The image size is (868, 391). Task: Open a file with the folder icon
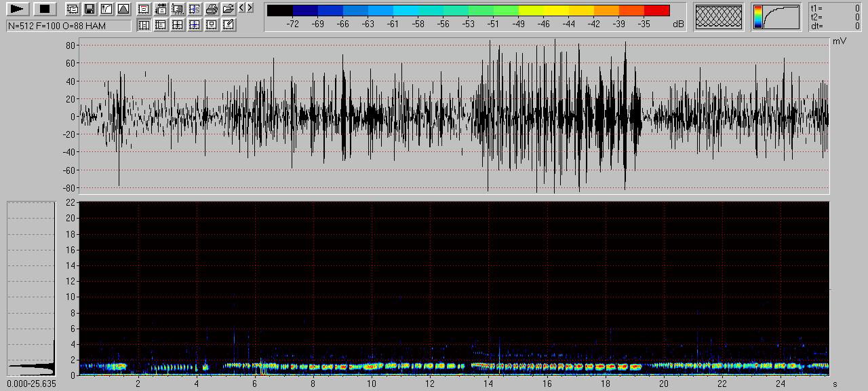[x=229, y=9]
